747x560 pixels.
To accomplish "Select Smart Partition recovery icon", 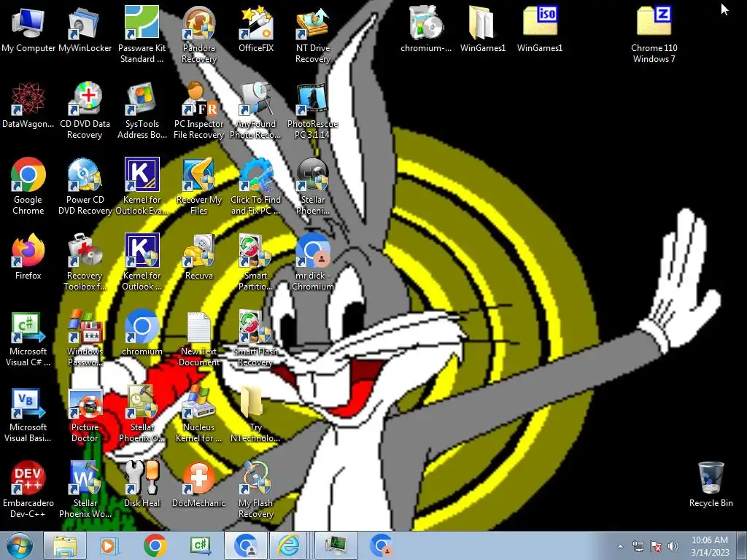I will (256, 262).
